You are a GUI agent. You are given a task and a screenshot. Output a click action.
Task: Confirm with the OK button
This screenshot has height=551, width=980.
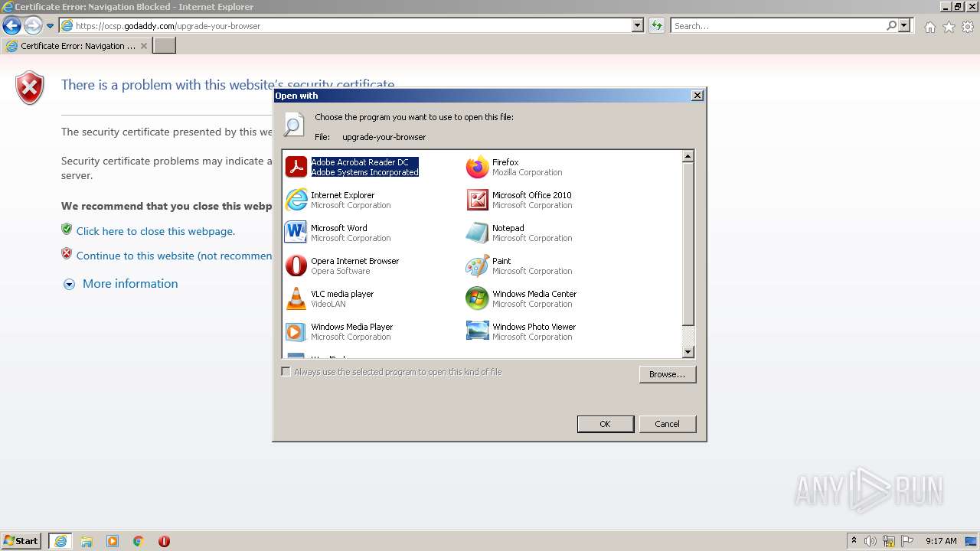click(606, 424)
